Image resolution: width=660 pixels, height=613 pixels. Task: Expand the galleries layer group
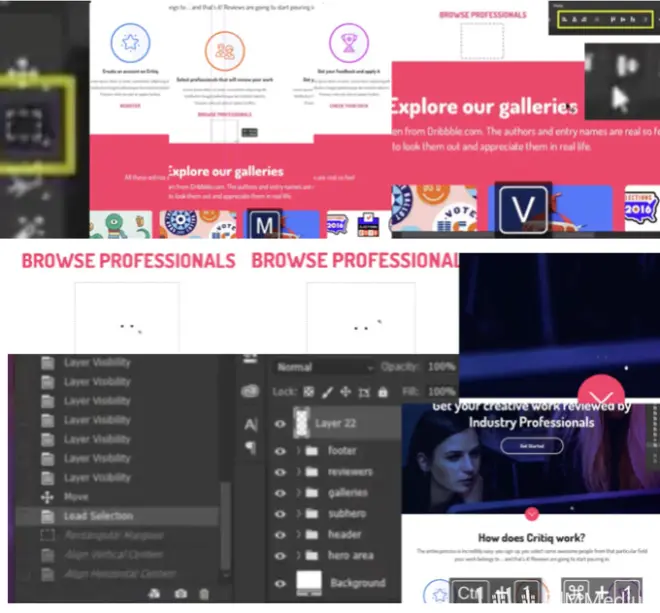point(298,493)
